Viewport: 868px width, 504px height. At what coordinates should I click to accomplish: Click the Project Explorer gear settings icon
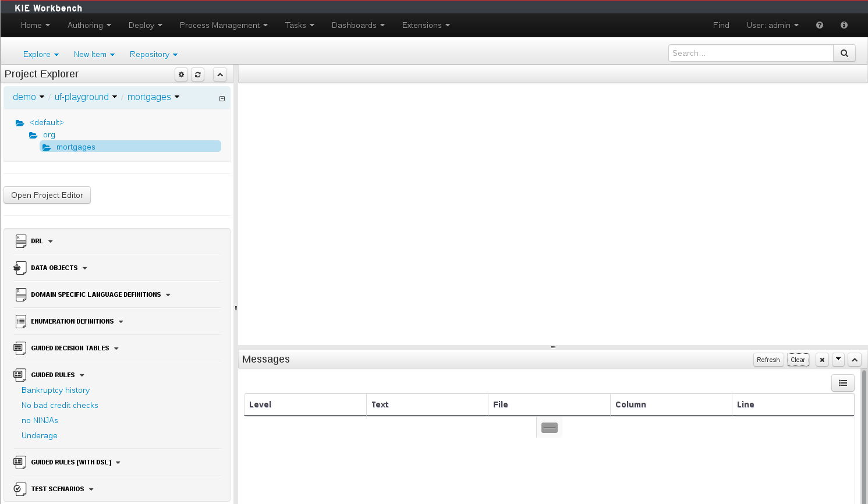[182, 74]
